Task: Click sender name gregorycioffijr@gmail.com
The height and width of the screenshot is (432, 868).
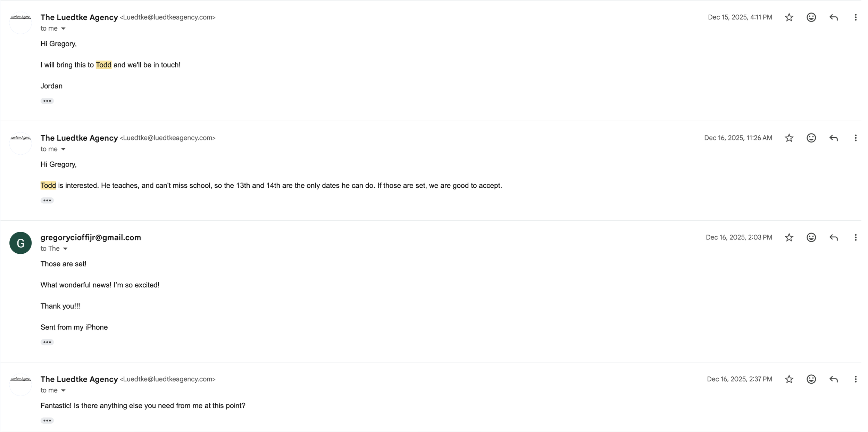Action: pyautogui.click(x=91, y=237)
